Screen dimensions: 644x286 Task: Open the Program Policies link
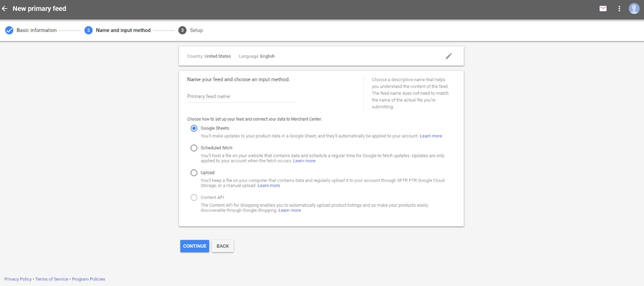click(89, 279)
